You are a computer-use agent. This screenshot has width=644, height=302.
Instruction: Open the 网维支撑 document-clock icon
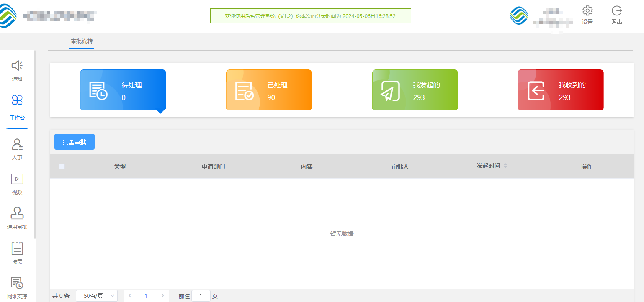17,283
